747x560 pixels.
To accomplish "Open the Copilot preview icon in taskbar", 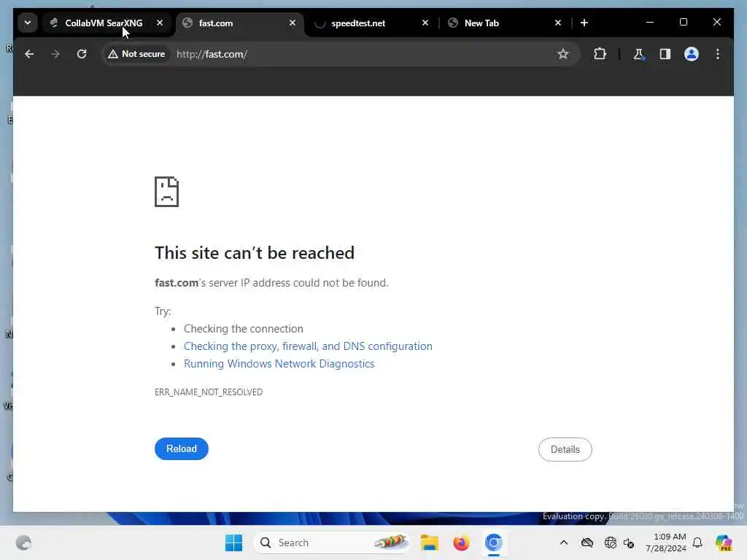I will [x=724, y=542].
